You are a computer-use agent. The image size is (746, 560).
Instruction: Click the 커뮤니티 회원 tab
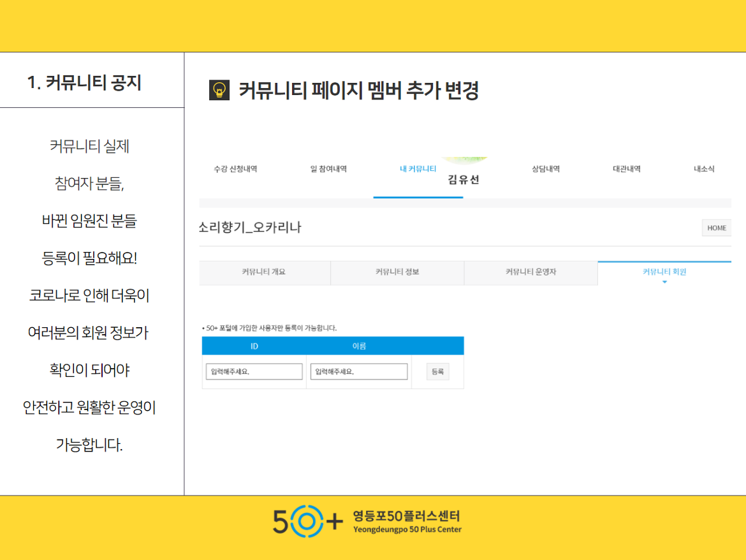(x=664, y=271)
